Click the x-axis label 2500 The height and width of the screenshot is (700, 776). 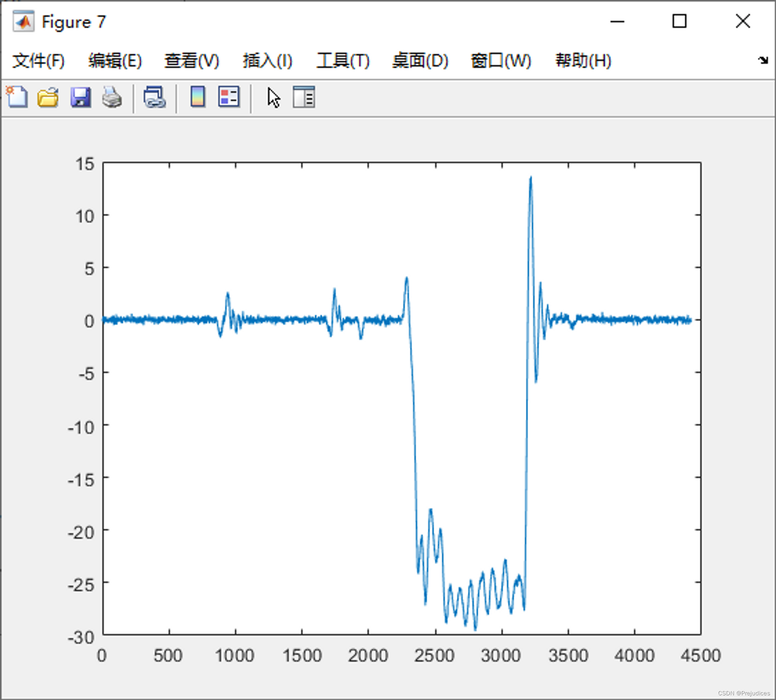(434, 656)
